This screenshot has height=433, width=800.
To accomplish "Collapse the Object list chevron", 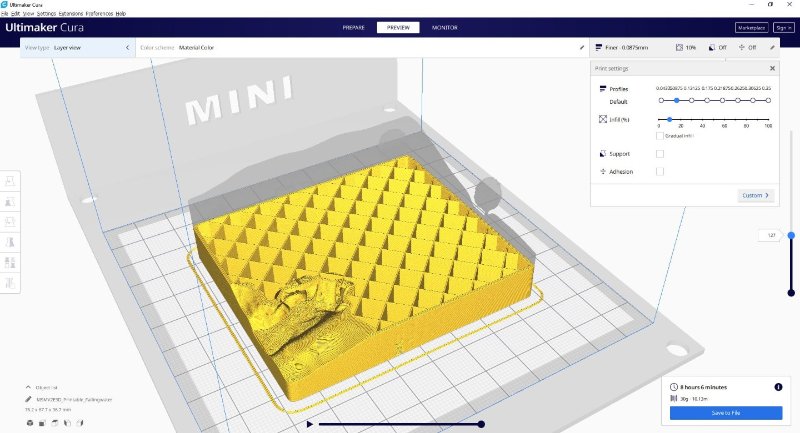I will 28,388.
